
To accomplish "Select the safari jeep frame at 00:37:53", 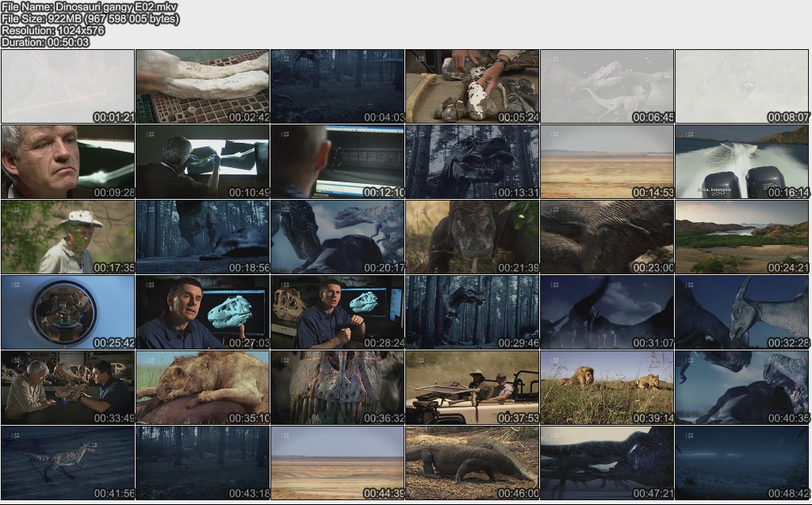I will pos(472,388).
